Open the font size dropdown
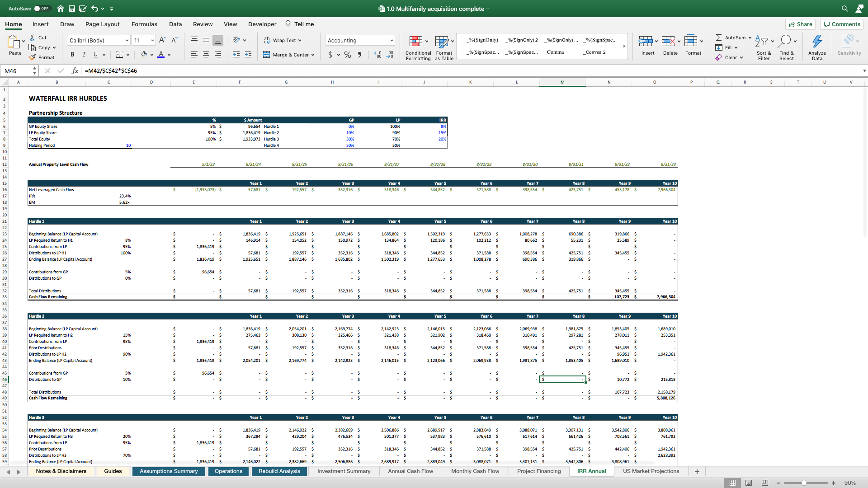This screenshot has width=868, height=488. (x=151, y=40)
